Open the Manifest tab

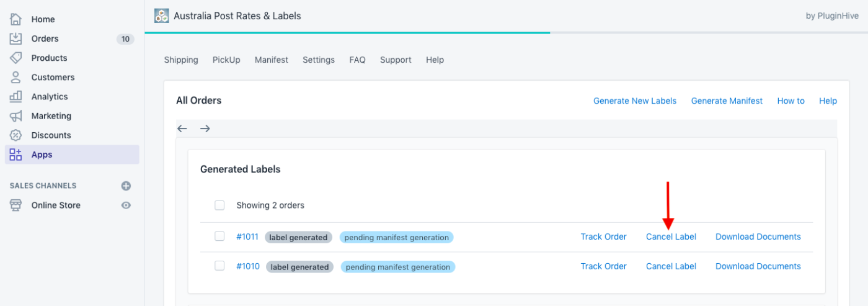(272, 60)
